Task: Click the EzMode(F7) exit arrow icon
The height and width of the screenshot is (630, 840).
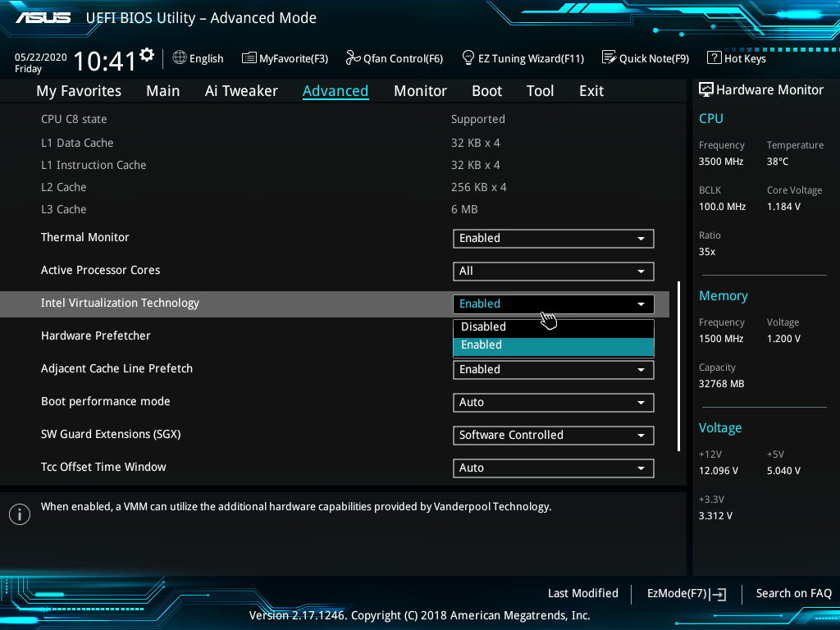Action: coord(719,594)
